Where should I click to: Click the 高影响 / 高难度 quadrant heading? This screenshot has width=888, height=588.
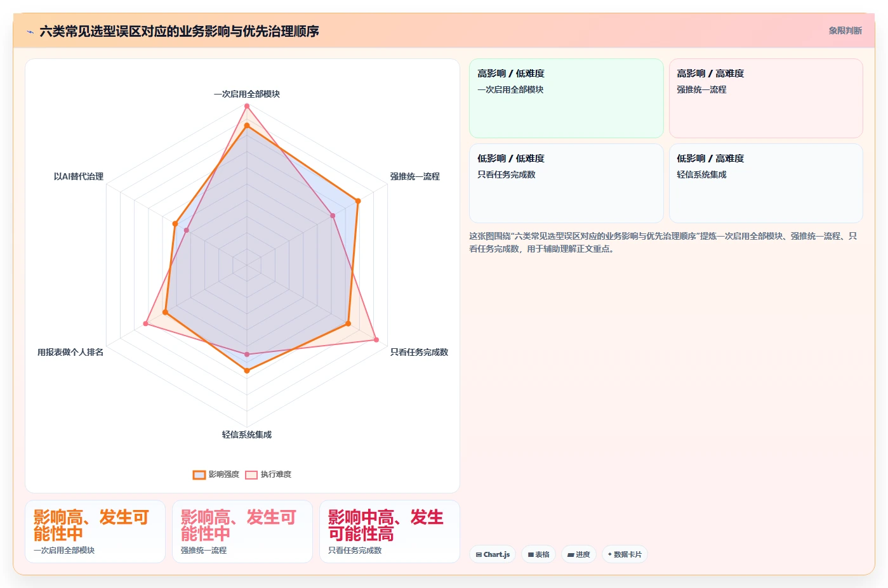[710, 74]
